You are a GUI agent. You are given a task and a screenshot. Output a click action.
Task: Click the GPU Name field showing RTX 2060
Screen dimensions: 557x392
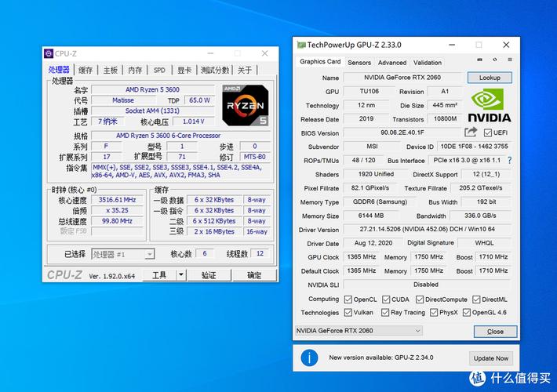[402, 78]
